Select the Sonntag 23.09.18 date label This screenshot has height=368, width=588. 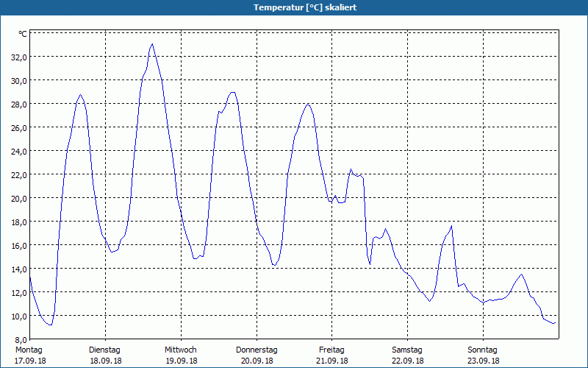(x=483, y=355)
